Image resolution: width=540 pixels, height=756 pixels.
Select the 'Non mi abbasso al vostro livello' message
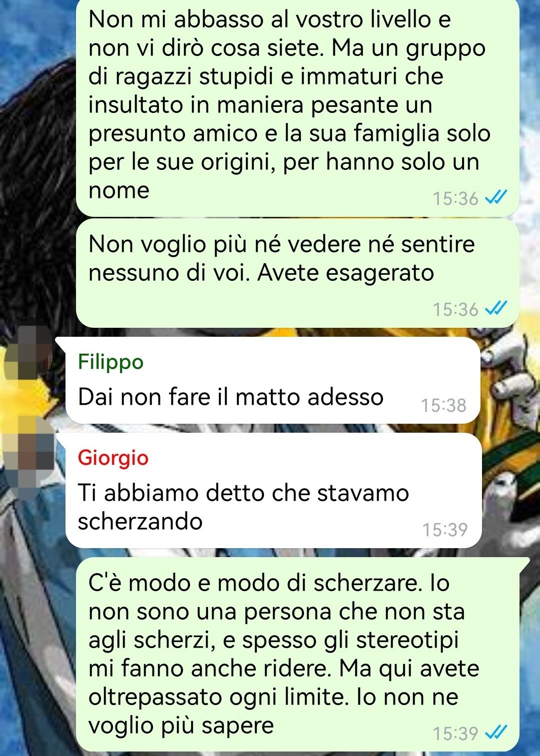297,107
